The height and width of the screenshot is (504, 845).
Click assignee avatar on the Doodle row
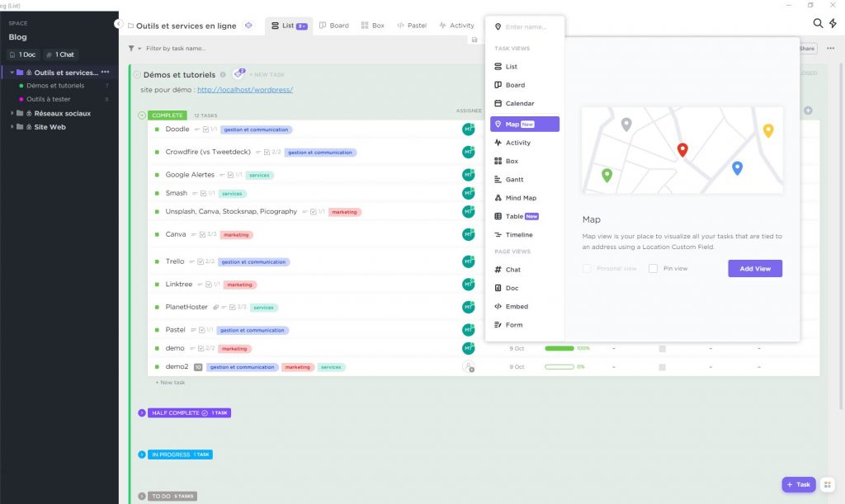(x=469, y=130)
